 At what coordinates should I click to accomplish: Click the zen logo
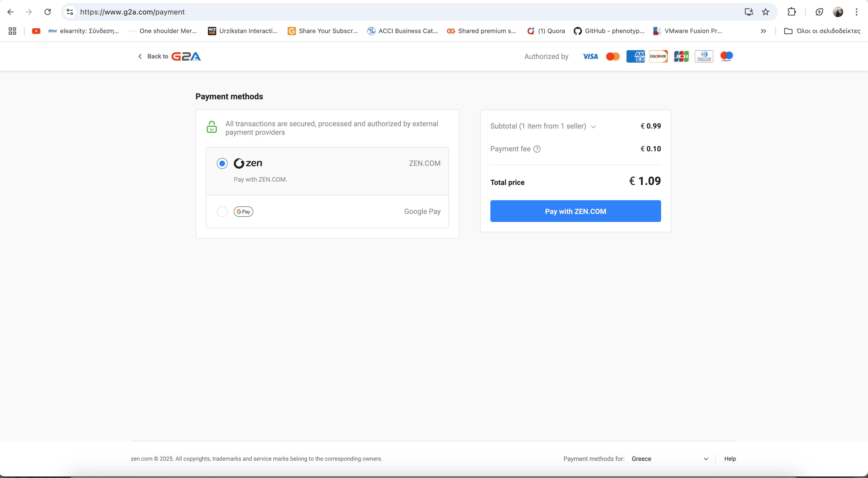(x=248, y=163)
